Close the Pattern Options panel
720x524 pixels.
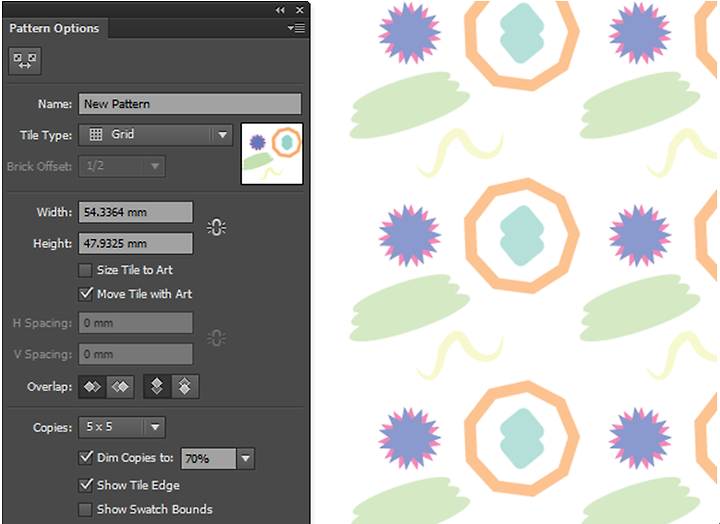[300, 10]
